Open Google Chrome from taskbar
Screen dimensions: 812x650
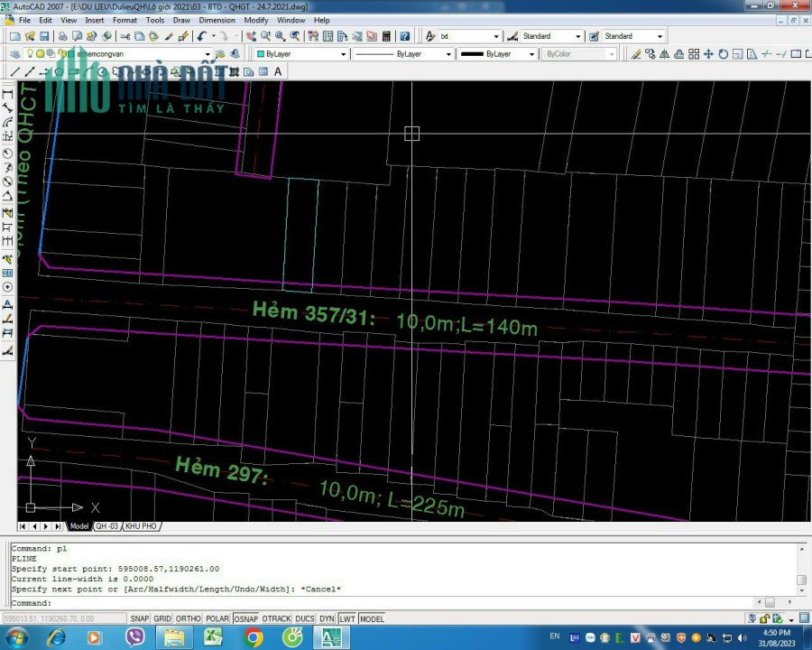[254, 637]
